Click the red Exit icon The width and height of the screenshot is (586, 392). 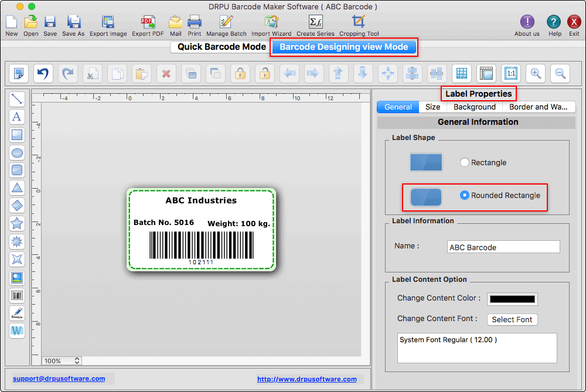574,25
